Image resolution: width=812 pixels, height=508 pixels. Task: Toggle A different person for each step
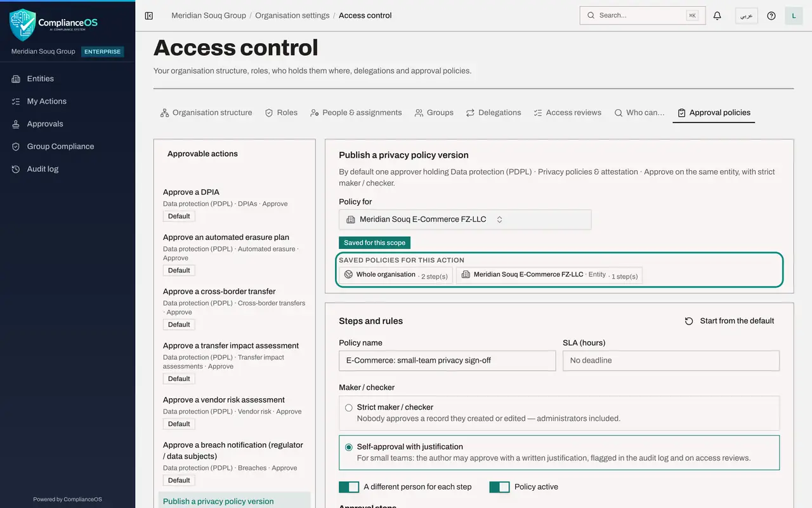349,487
